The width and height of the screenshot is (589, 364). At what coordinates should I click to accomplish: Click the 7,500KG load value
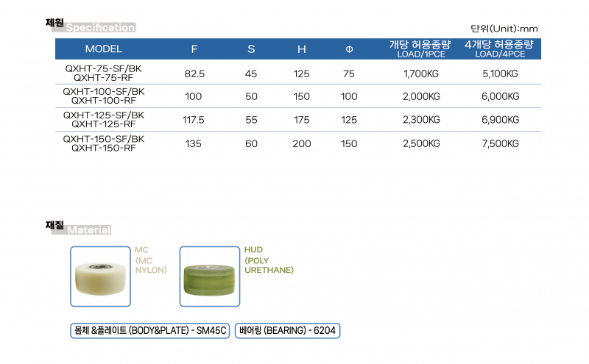[x=501, y=143]
